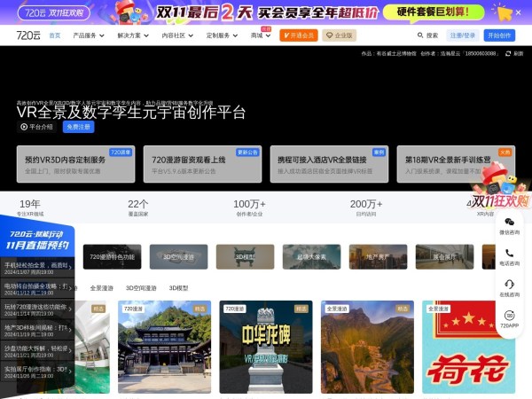The image size is (532, 399).
Task: Click the 免费注册 button
Action: 78,127
